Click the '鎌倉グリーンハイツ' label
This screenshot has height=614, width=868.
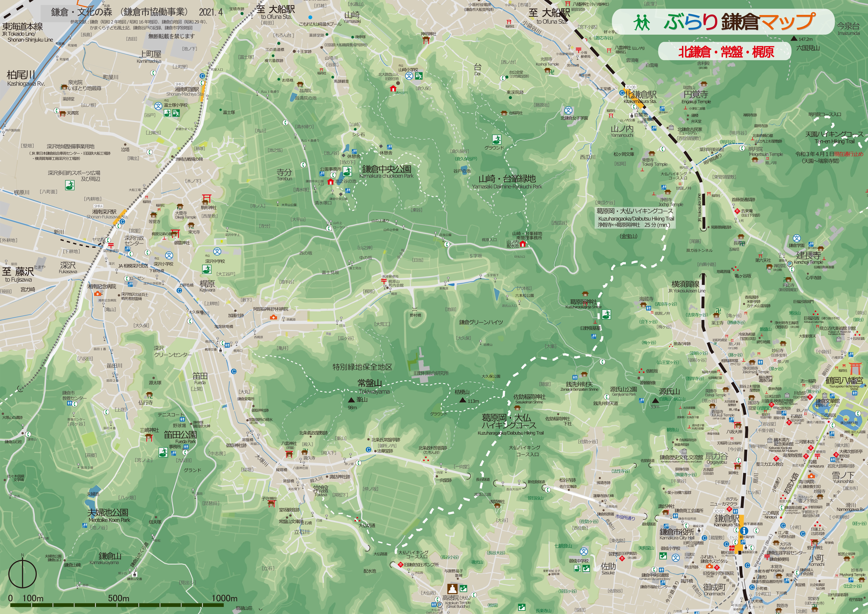pyautogui.click(x=481, y=322)
